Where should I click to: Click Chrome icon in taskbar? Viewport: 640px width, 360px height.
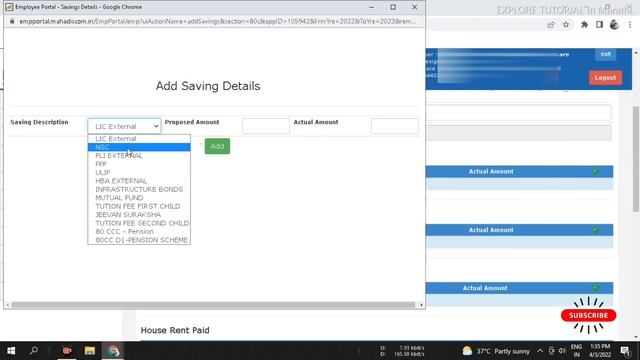pyautogui.click(x=113, y=351)
